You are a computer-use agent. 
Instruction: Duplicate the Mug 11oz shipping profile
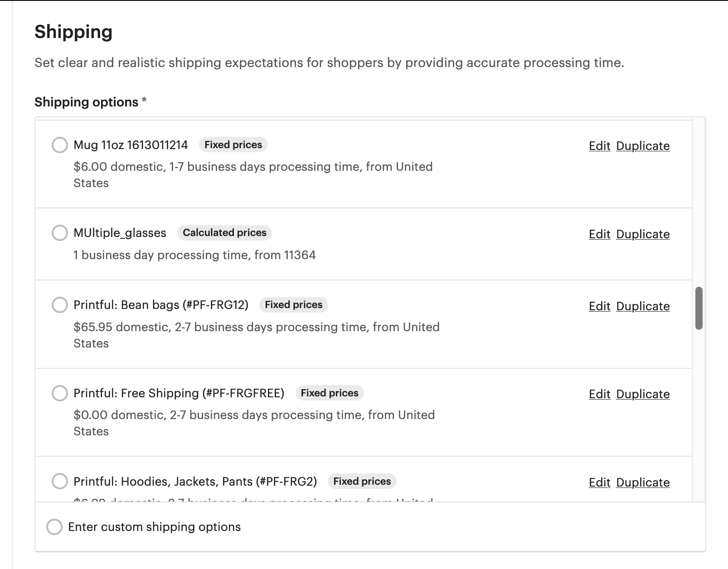[643, 146]
